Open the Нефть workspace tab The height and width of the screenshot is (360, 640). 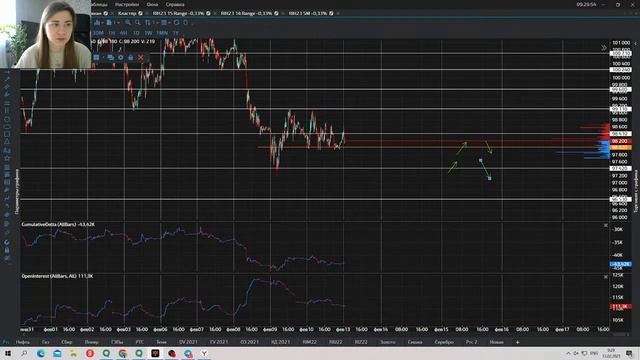[23, 342]
